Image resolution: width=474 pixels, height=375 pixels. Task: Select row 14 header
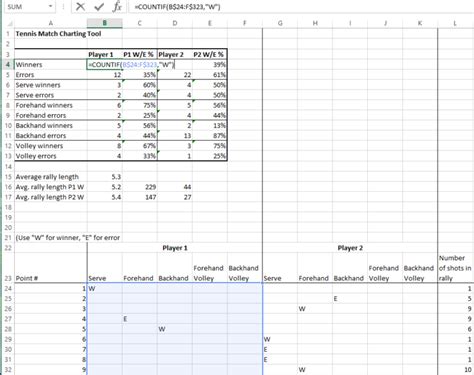pos(9,166)
